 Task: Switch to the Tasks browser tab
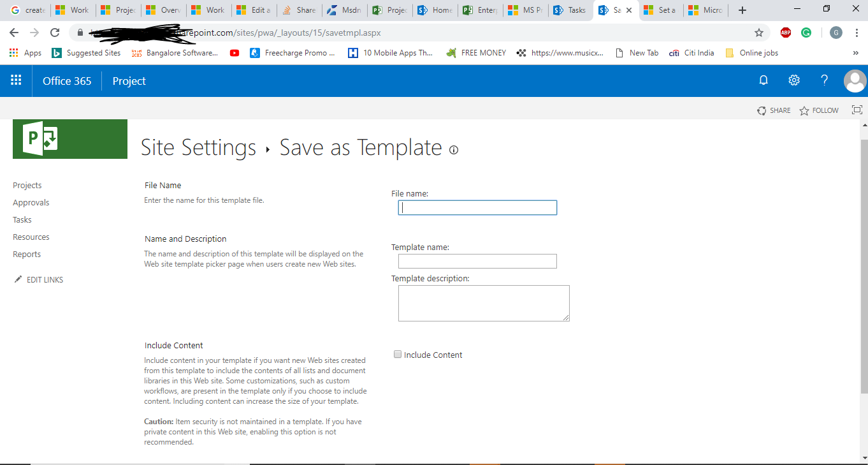coord(570,10)
